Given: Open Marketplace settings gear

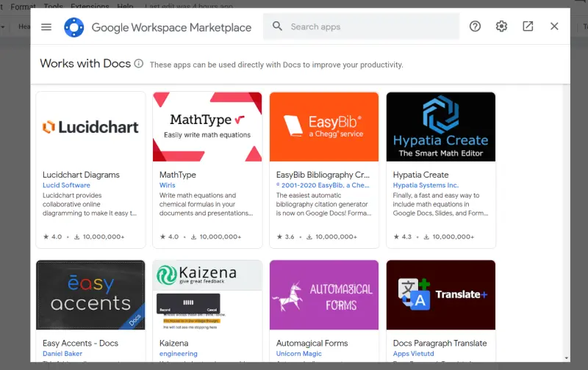Looking at the screenshot, I should pyautogui.click(x=501, y=26).
